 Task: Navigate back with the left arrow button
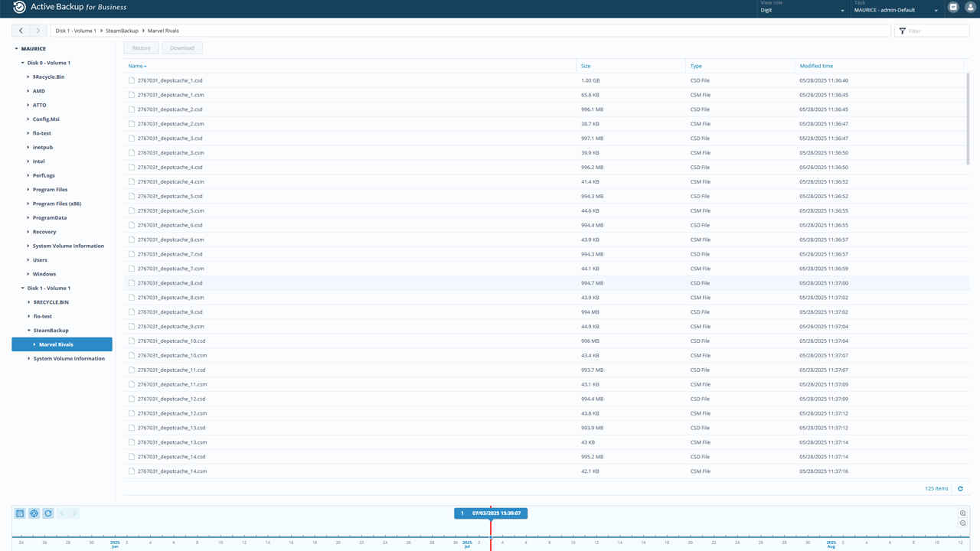21,31
